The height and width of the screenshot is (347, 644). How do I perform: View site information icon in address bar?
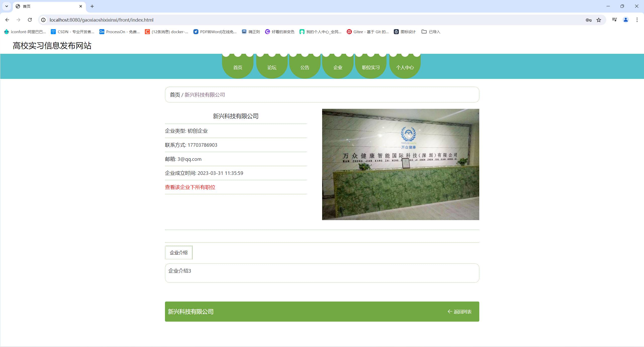pos(44,20)
